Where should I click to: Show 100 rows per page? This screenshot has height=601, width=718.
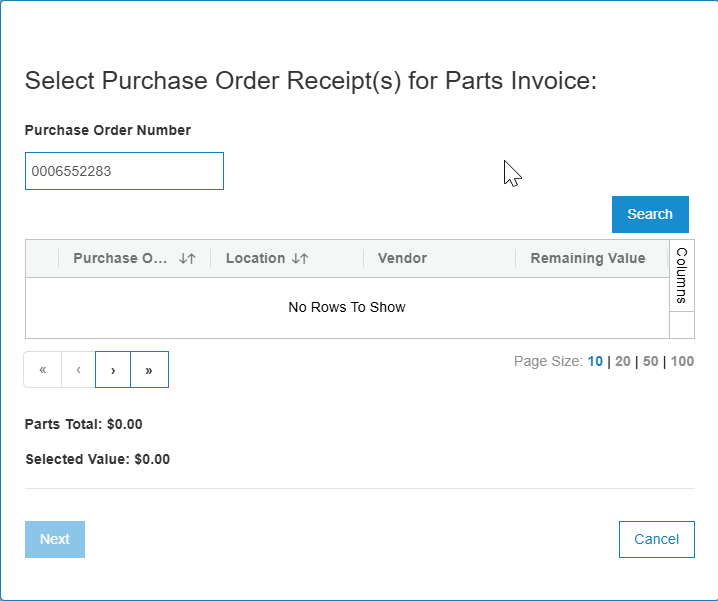coord(682,361)
